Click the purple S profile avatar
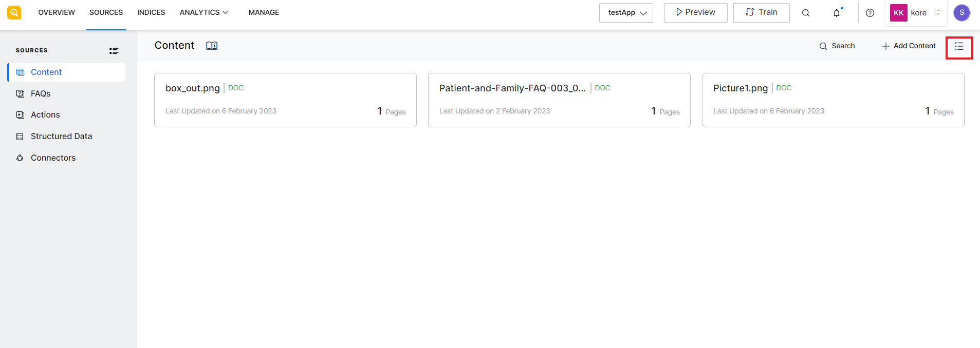The width and height of the screenshot is (980, 348). [x=961, y=12]
